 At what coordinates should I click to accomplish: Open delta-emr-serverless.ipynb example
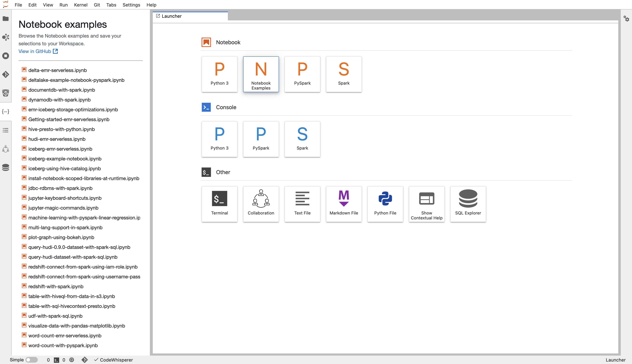tap(58, 70)
